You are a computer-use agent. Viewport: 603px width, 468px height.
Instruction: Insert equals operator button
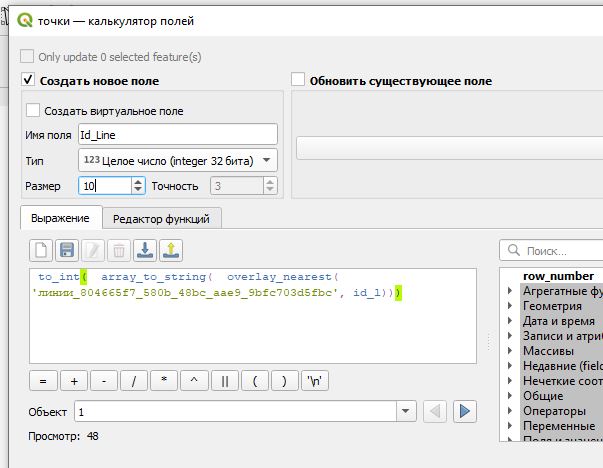43,381
